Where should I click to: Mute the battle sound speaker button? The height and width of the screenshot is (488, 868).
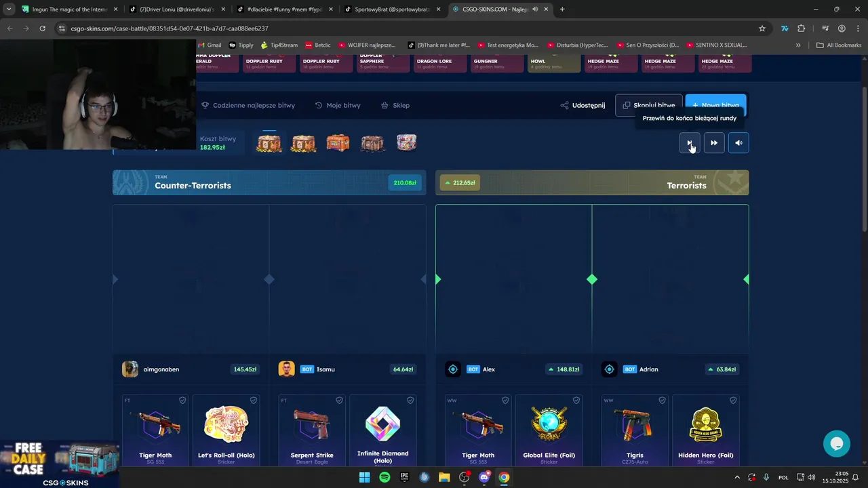(x=738, y=142)
